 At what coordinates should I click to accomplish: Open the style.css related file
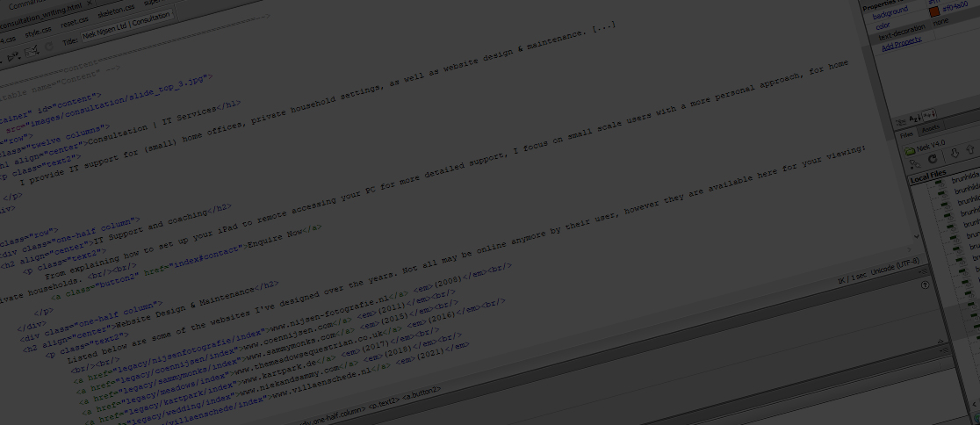click(38, 32)
